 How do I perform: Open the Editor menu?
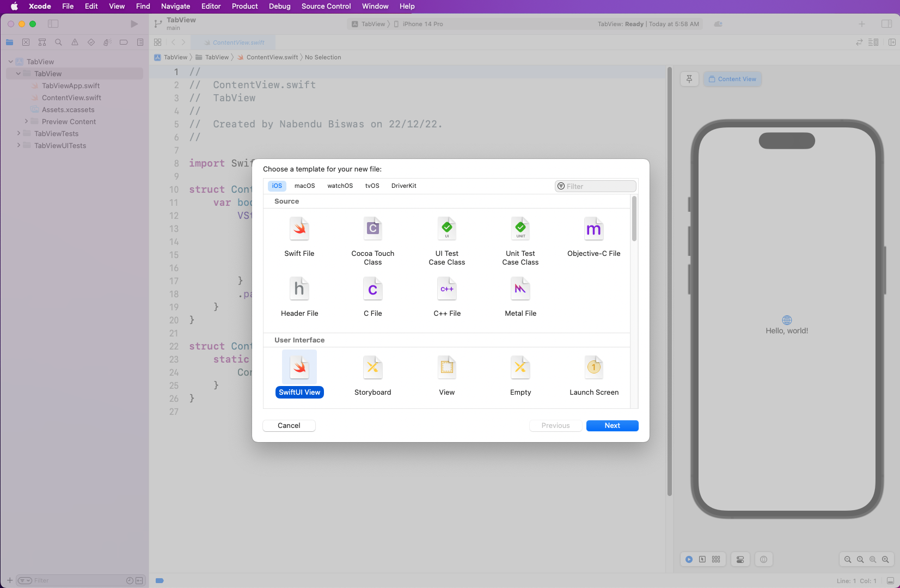pyautogui.click(x=211, y=7)
